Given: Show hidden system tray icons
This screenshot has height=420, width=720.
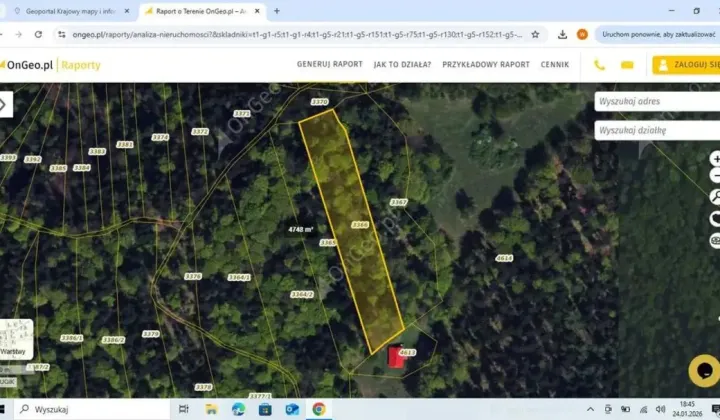Looking at the screenshot, I should click(x=591, y=409).
